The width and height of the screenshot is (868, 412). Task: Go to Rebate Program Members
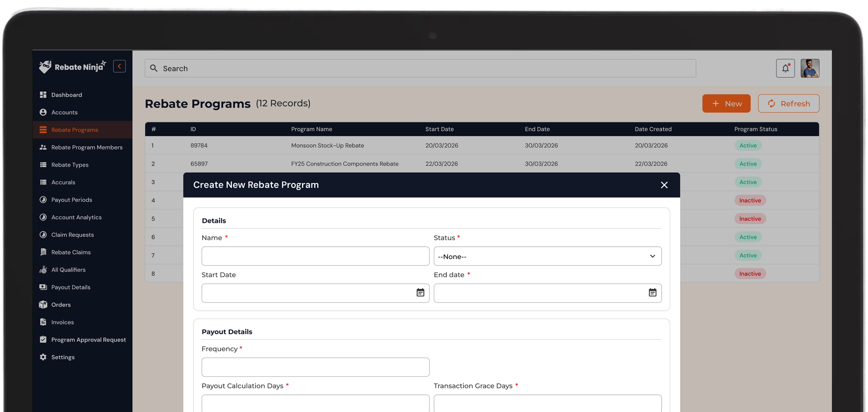87,147
